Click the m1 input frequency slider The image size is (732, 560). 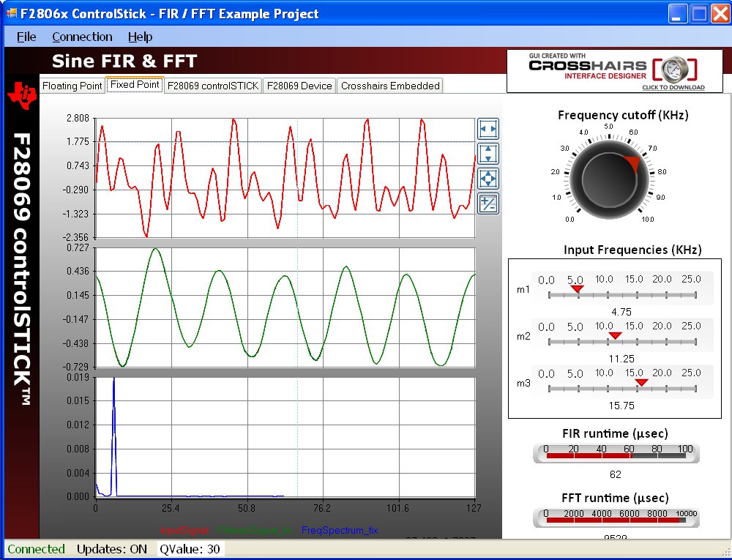(x=622, y=294)
